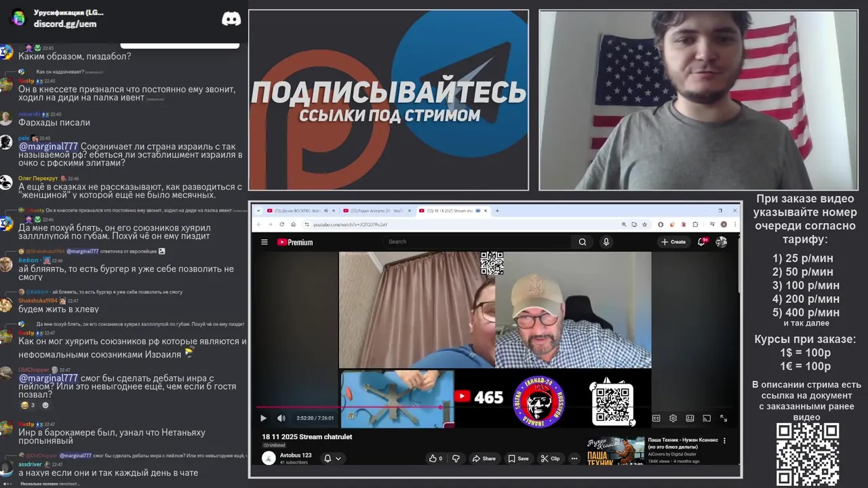The height and width of the screenshot is (488, 868).
Task: Switch to the Денис ВОСКРЕС browser tab
Action: coord(301,211)
